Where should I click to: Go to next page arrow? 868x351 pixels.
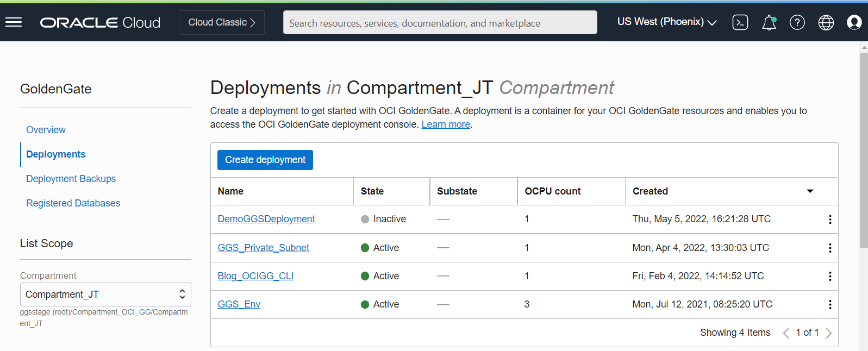tap(829, 333)
